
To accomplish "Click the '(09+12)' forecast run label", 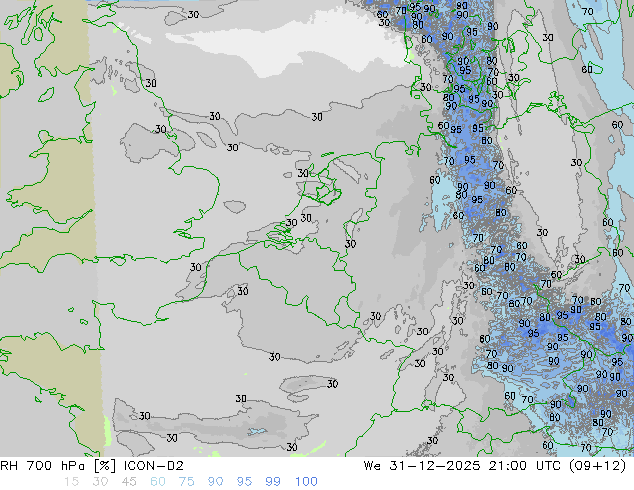I will (x=597, y=466).
